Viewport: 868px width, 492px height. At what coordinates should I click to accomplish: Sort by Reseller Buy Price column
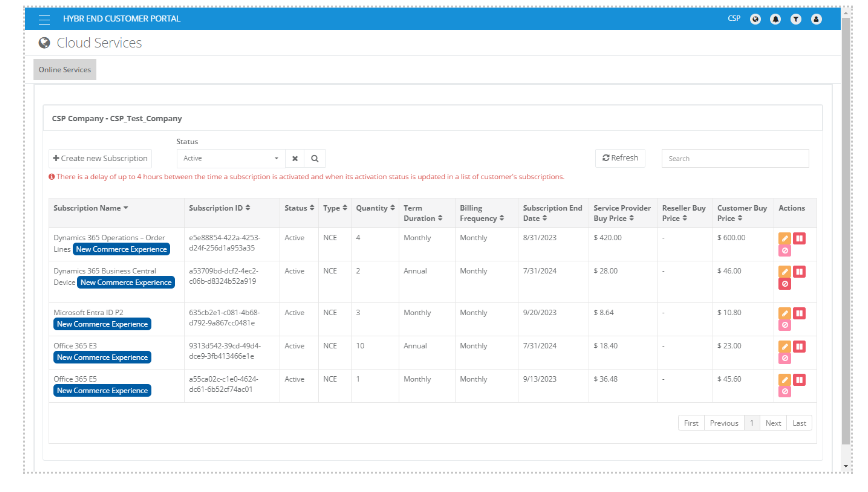click(684, 213)
